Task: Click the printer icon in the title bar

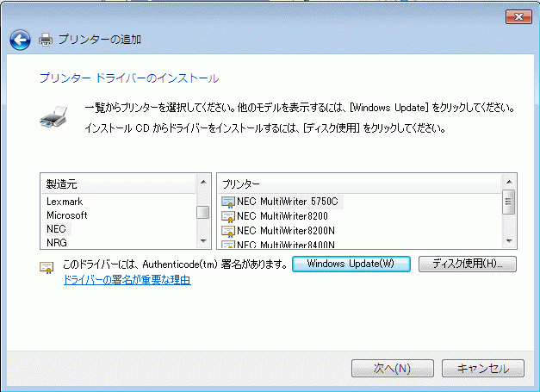Action: tap(46, 40)
